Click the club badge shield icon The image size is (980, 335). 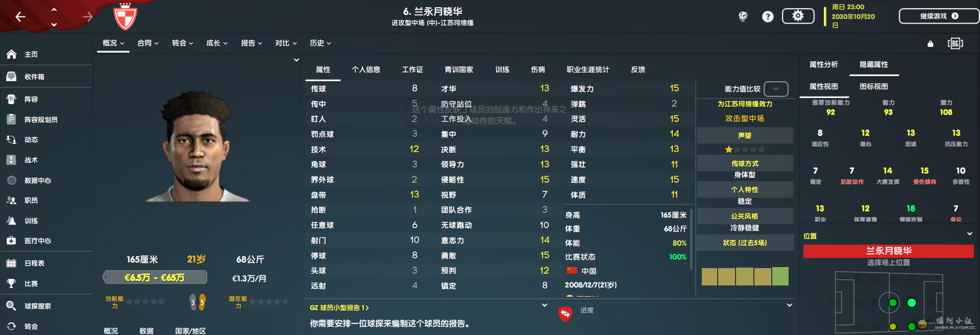pos(125,17)
